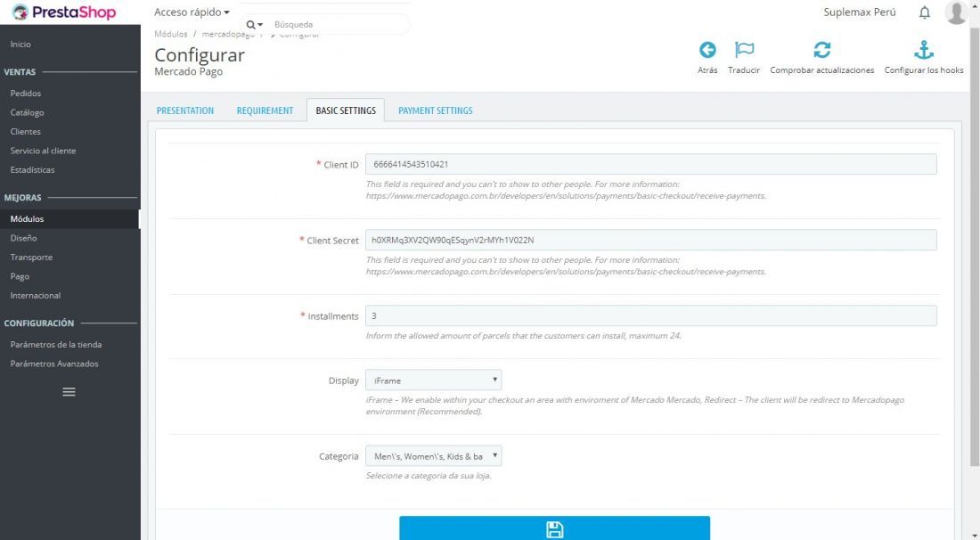Open the Display iFrame dropdown
Screen dimensions: 980x540
[x=433, y=380]
